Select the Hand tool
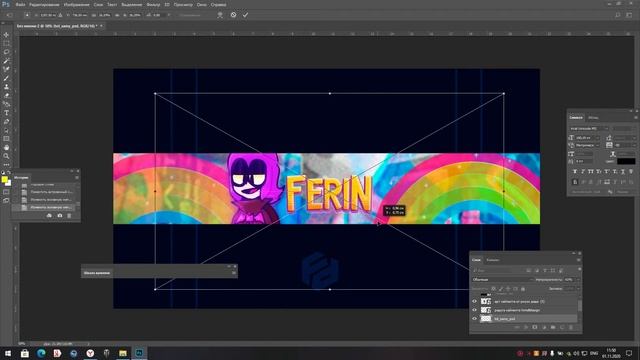The height and width of the screenshot is (360, 640). point(6,147)
